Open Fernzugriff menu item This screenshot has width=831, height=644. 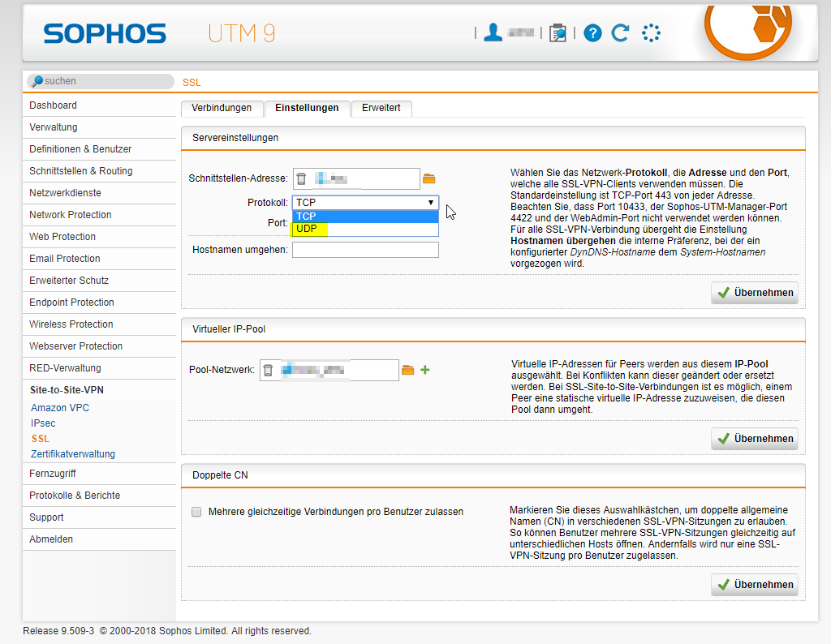tap(99, 474)
